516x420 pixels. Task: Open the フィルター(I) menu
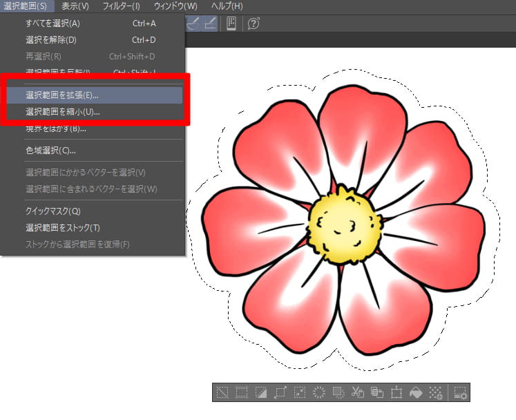coord(121,6)
